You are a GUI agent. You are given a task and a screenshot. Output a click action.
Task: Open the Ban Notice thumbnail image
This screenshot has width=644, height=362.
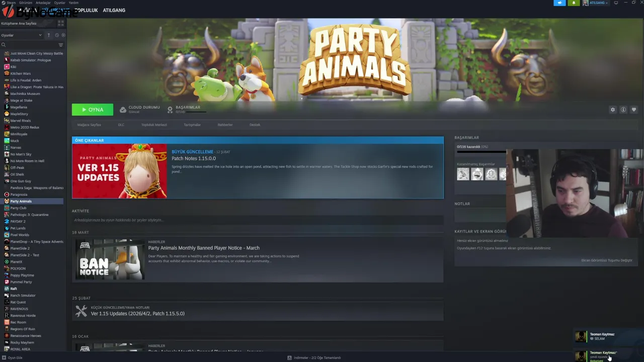point(110,259)
